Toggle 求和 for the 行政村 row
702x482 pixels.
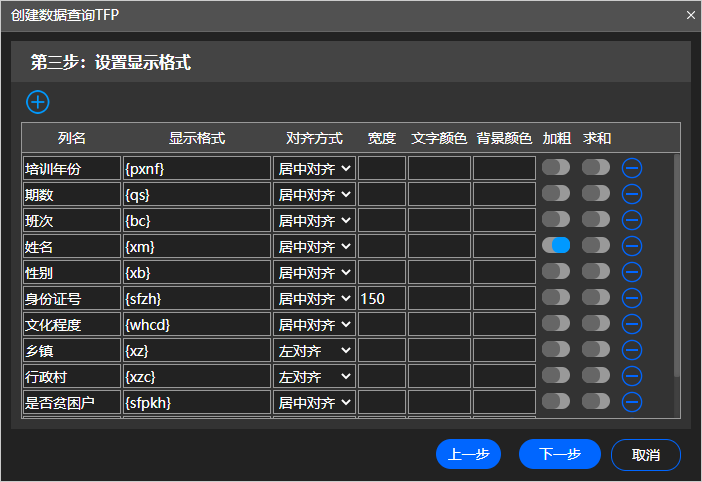596,375
